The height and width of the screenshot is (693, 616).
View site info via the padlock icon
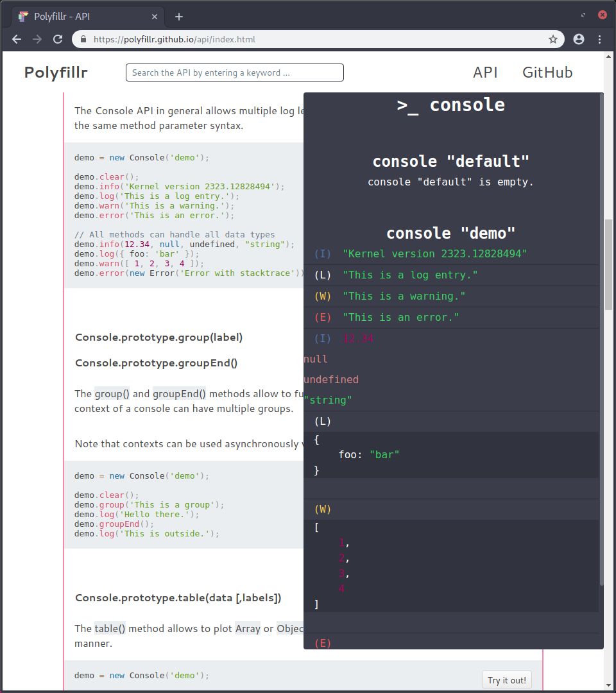(x=83, y=39)
